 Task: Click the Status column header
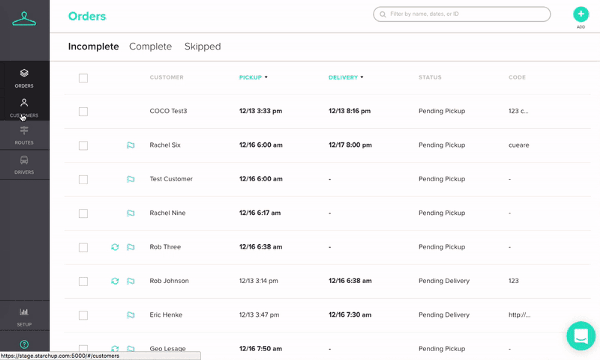(430, 77)
